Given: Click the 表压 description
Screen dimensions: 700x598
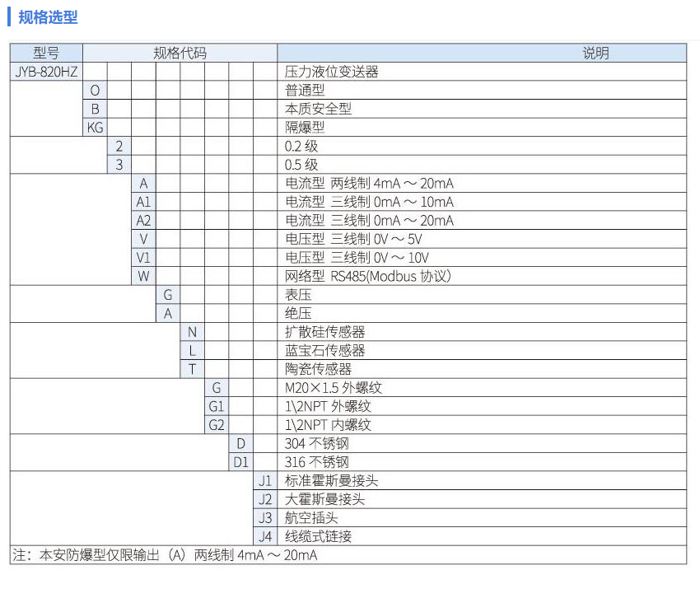Looking at the screenshot, I should pos(298,295).
